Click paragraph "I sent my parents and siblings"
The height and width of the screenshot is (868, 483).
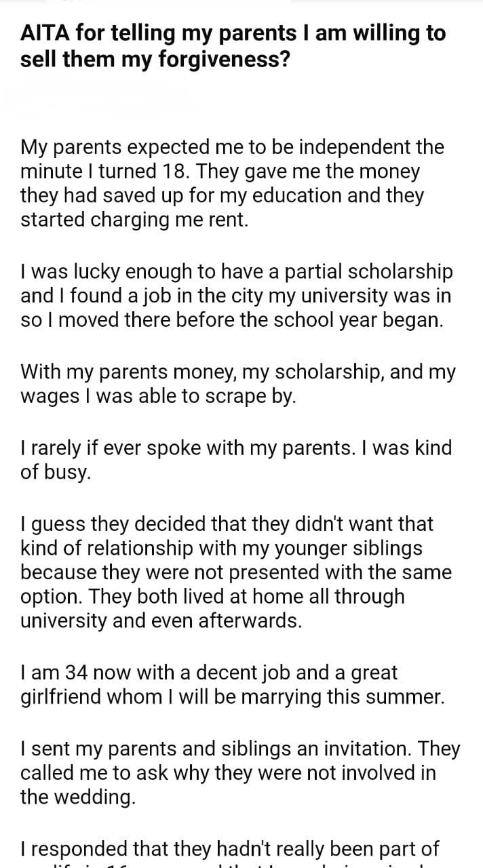coord(240,773)
